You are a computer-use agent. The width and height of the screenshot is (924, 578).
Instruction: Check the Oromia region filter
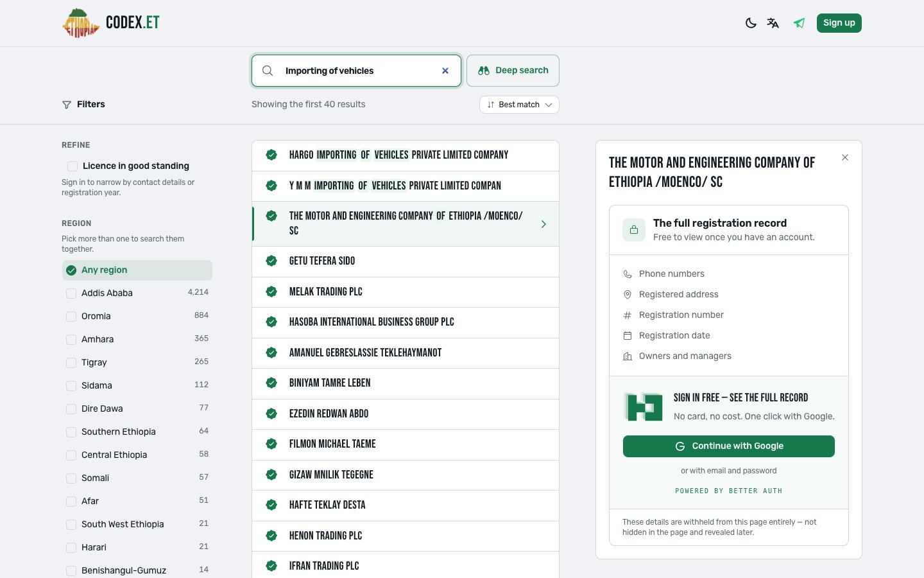(71, 317)
